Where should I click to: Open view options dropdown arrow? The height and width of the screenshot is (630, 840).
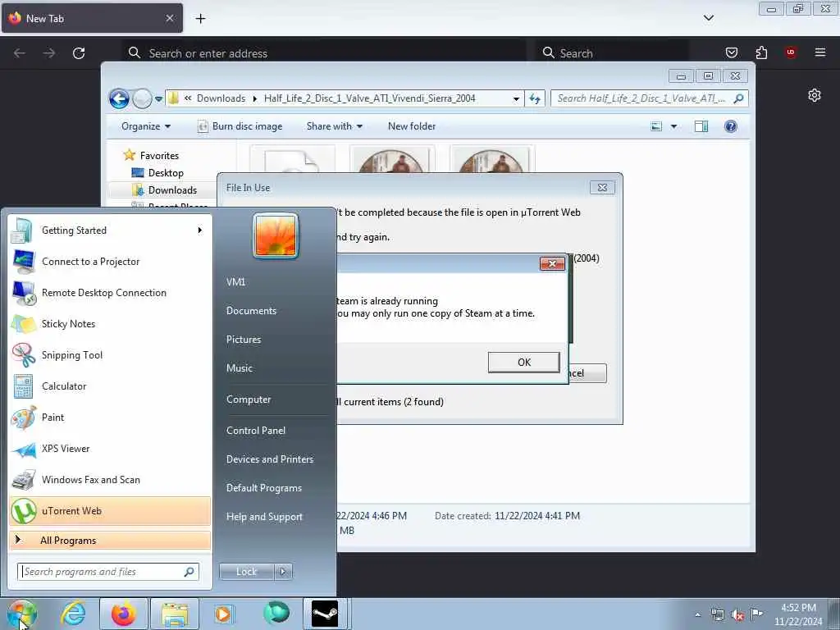[674, 126]
